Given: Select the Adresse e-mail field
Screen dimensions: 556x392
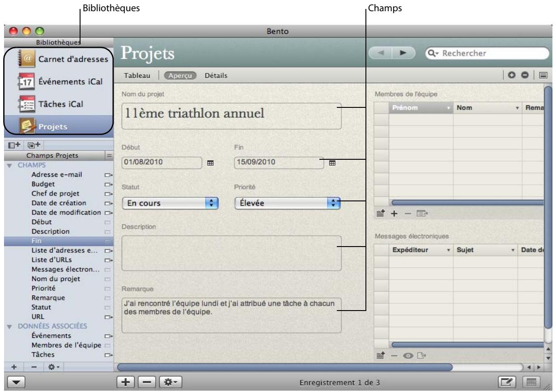Looking at the screenshot, I should [58, 174].
